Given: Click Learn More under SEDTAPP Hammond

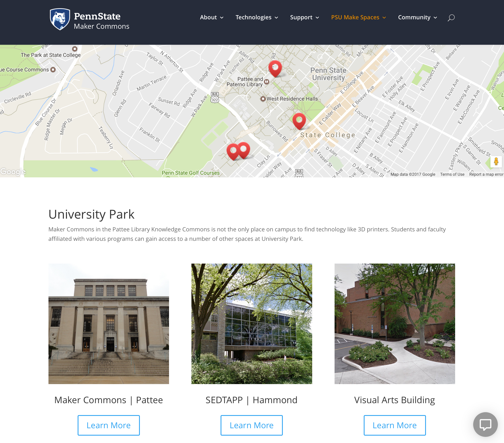Looking at the screenshot, I should click(252, 425).
